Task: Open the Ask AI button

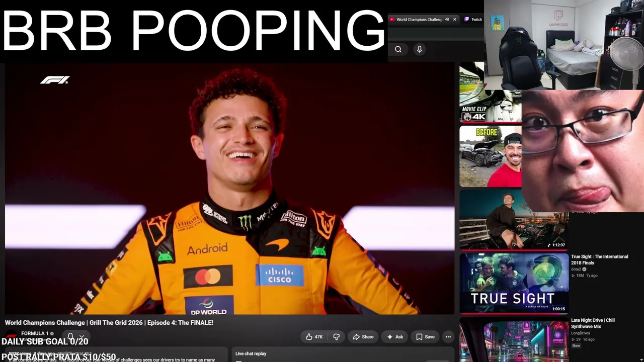Action: (395, 337)
